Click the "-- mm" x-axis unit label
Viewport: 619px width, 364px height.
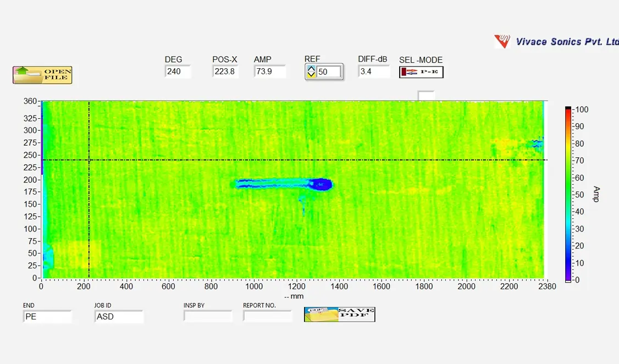click(294, 296)
